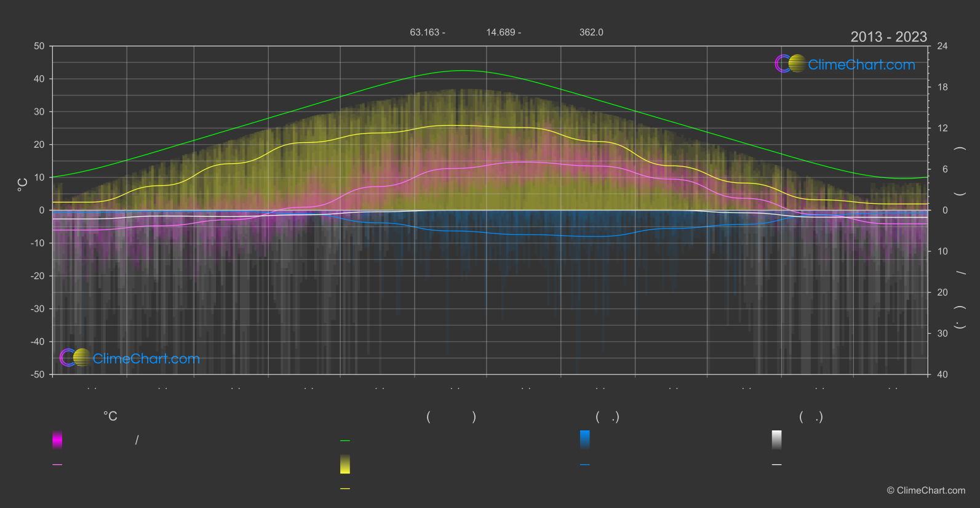Open the ClimeChart.com text link at top right
Screen dimensions: 980x508
[861, 65]
